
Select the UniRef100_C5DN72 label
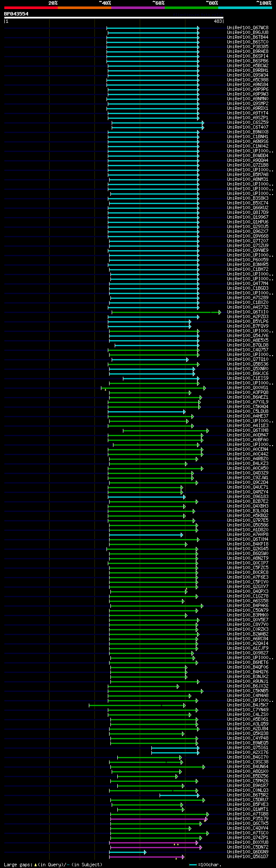click(x=248, y=847)
